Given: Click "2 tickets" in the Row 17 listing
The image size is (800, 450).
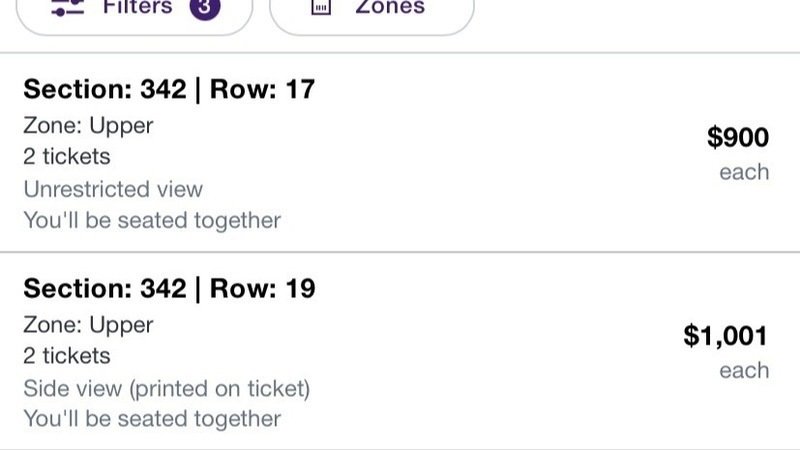Looking at the screenshot, I should click(67, 157).
